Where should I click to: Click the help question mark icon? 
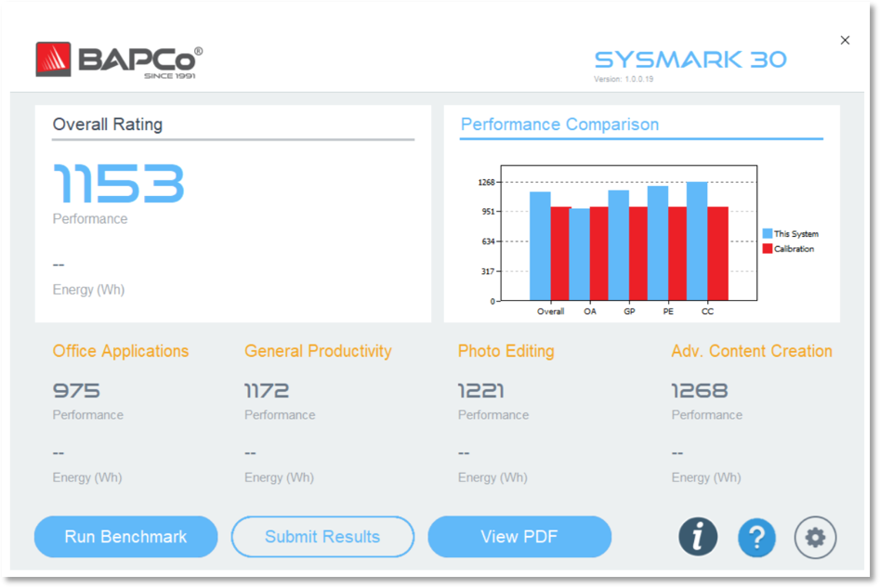[756, 538]
